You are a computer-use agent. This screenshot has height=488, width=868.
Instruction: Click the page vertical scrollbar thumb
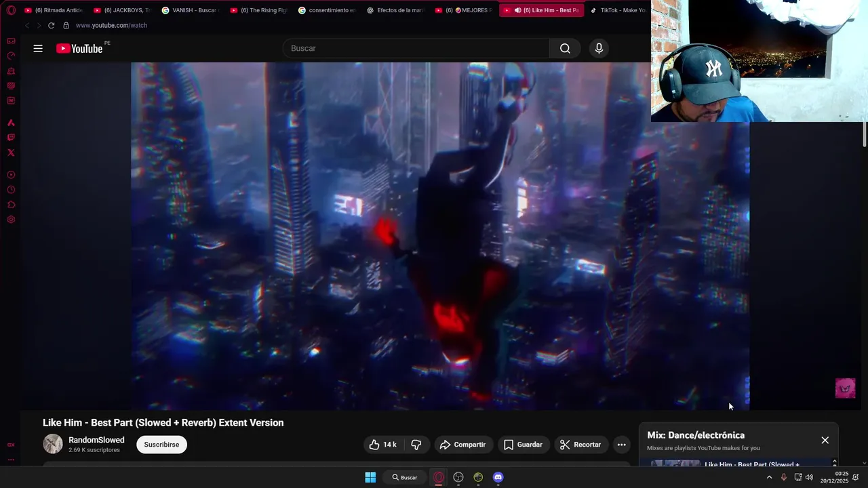click(865, 134)
